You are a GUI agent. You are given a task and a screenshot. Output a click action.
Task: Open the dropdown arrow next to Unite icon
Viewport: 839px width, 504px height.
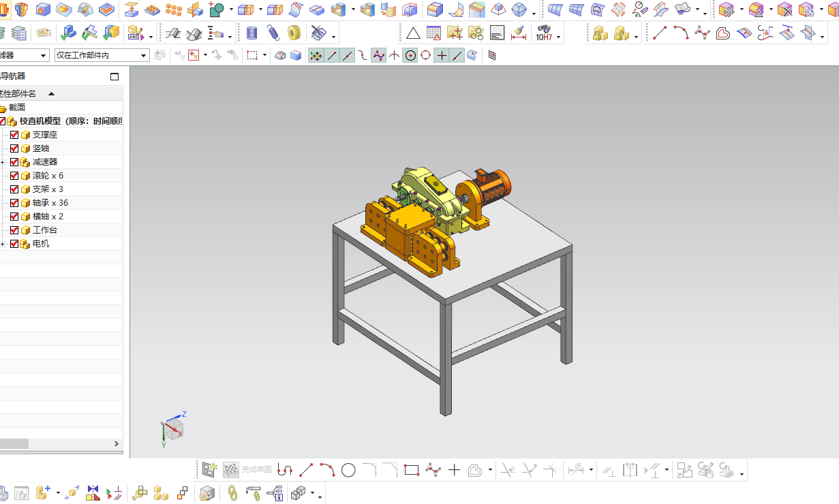pyautogui.click(x=232, y=10)
